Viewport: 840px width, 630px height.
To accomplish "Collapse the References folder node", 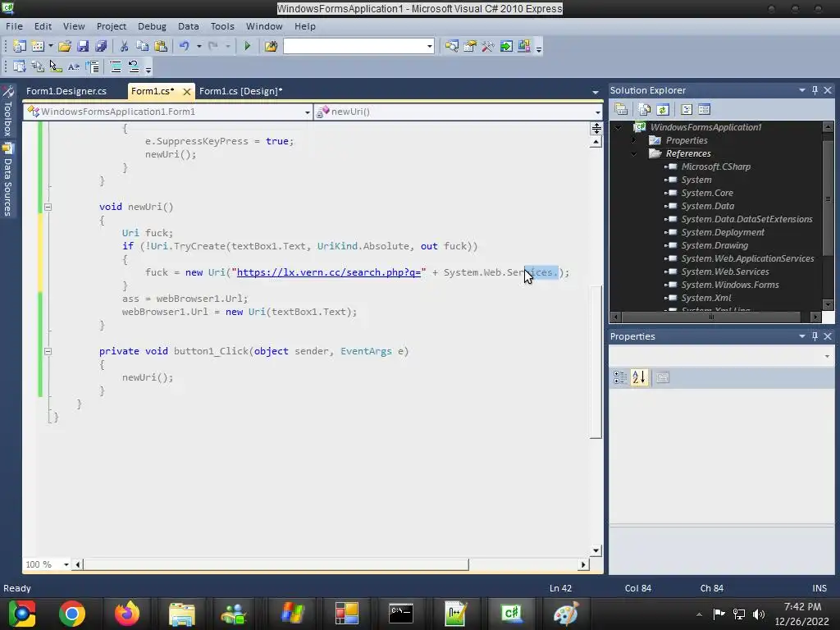I will coord(634,153).
